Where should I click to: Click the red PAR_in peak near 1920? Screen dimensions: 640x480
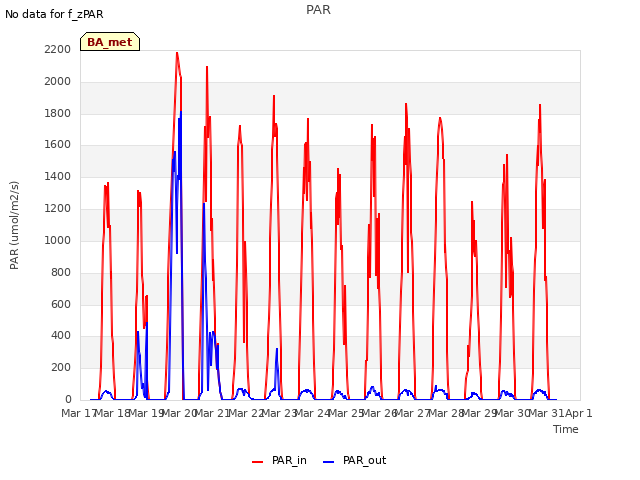tap(274, 96)
